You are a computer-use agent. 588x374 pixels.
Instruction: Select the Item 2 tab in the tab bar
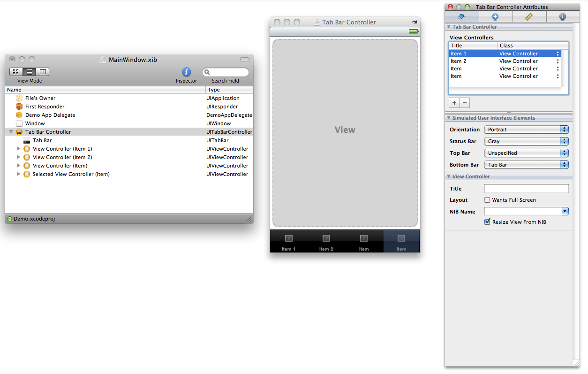326,242
